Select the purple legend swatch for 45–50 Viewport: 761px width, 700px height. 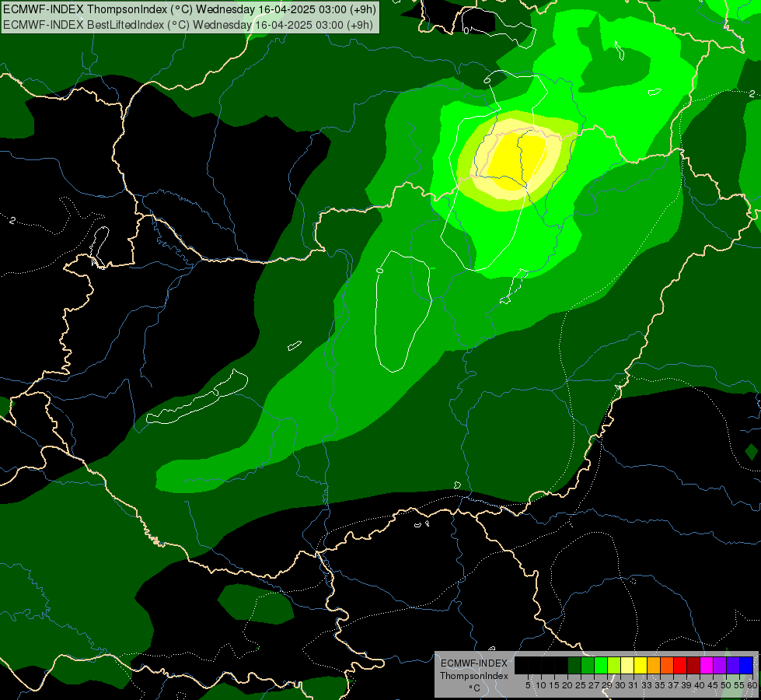click(720, 665)
